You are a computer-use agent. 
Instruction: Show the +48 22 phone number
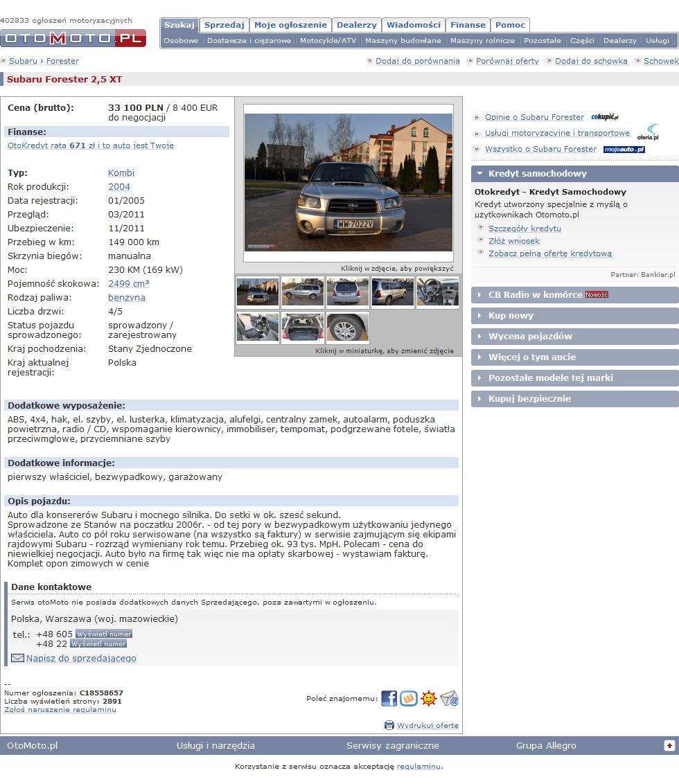pyautogui.click(x=98, y=644)
